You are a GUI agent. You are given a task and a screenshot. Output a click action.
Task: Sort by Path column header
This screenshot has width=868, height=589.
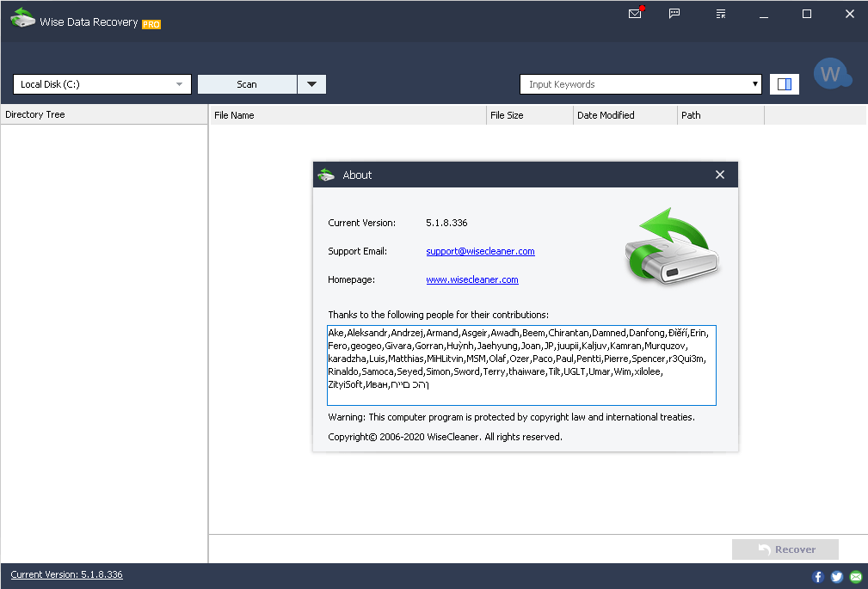[720, 115]
